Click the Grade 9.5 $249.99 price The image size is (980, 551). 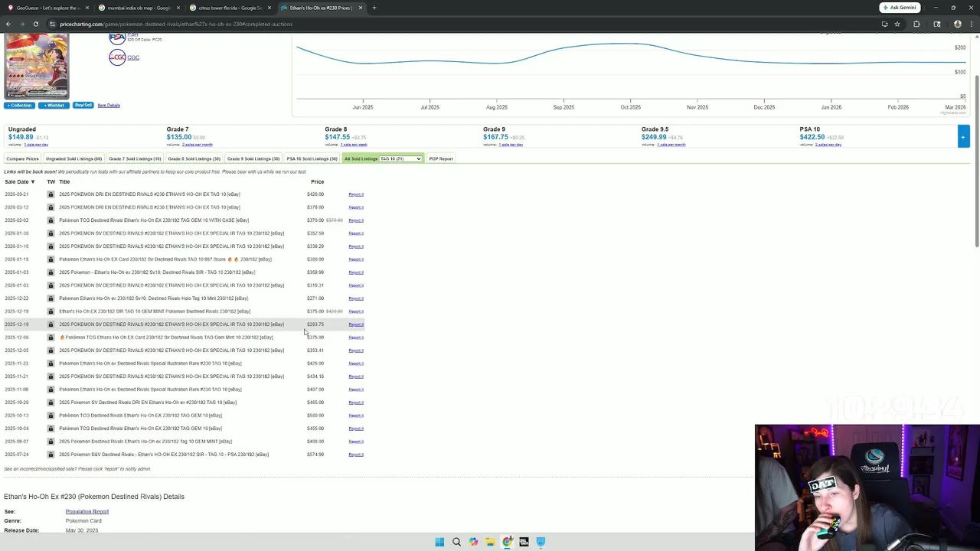tap(655, 137)
